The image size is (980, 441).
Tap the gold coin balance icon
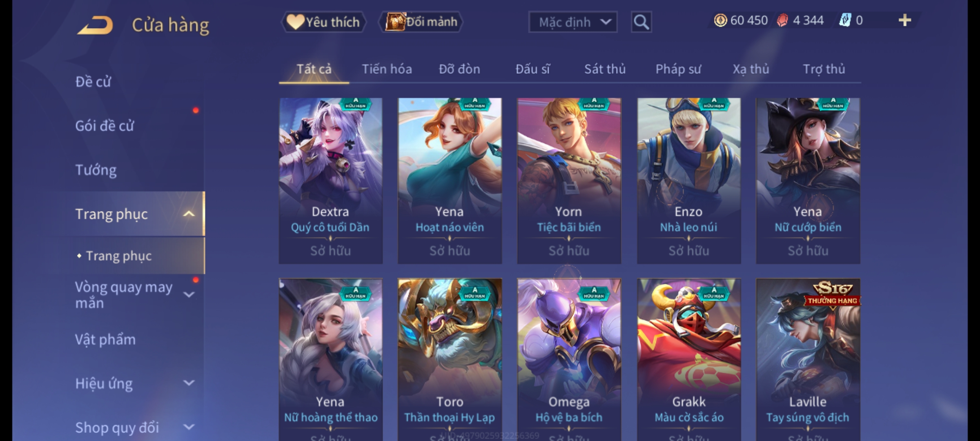(720, 20)
